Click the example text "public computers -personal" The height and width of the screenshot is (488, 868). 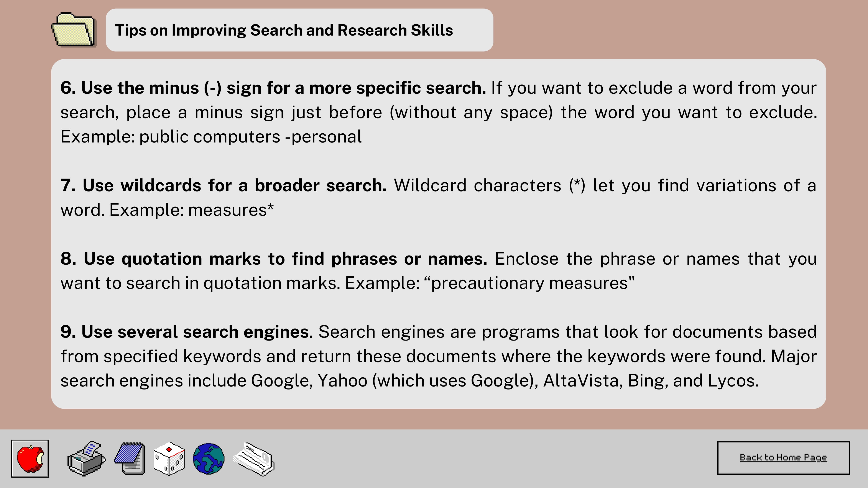pyautogui.click(x=250, y=137)
